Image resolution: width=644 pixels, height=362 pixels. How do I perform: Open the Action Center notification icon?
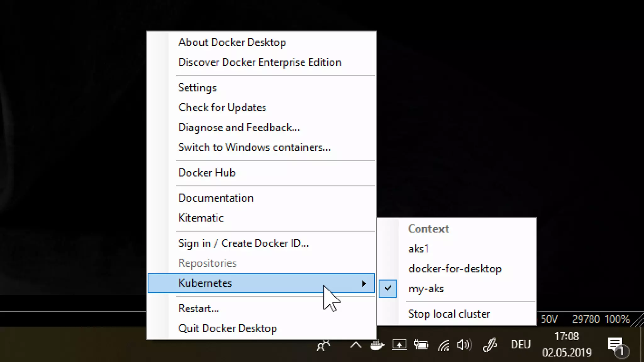pos(615,346)
